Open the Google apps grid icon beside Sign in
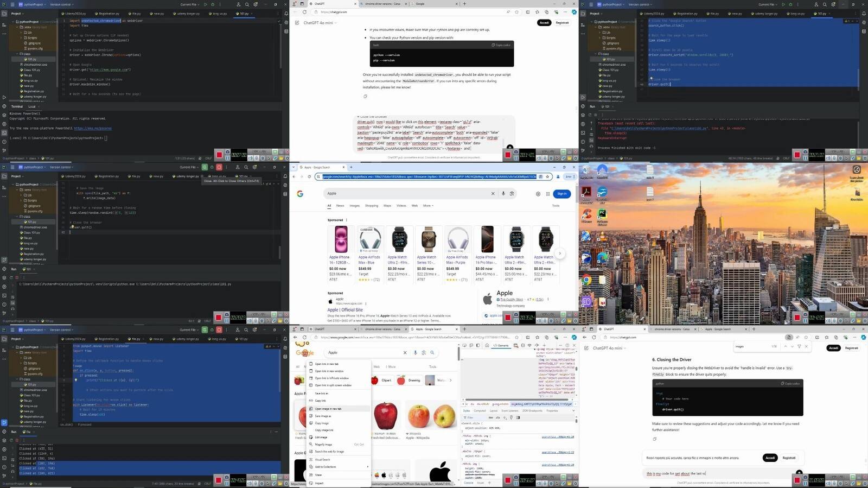This screenshot has height=488, width=868. 548,194
